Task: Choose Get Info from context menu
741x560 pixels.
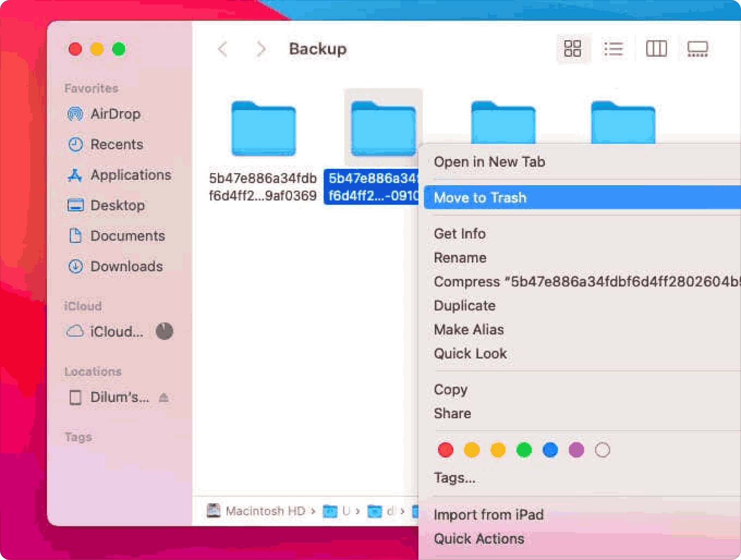Action: (459, 234)
